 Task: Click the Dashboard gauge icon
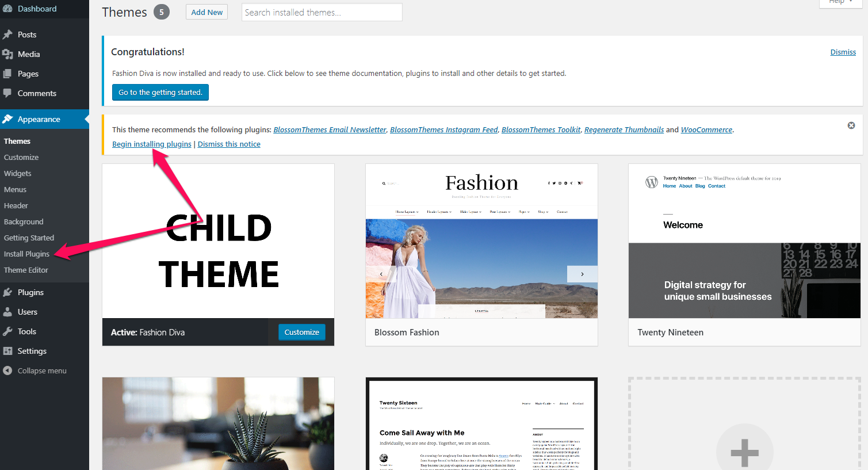(x=7, y=9)
